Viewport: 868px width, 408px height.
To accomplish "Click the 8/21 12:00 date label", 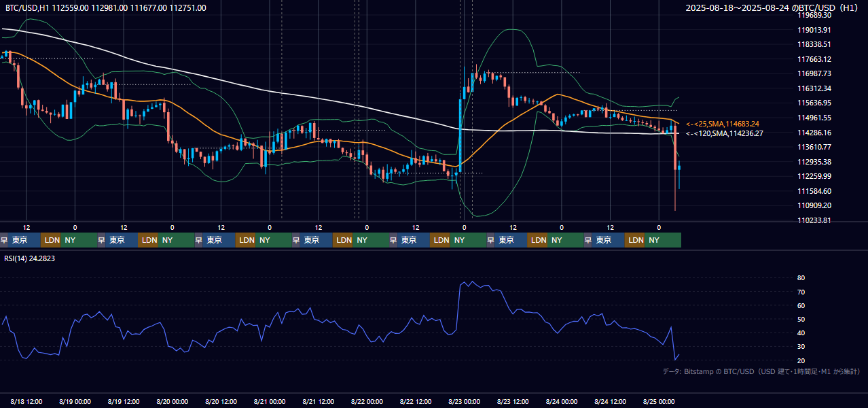I will (319, 401).
